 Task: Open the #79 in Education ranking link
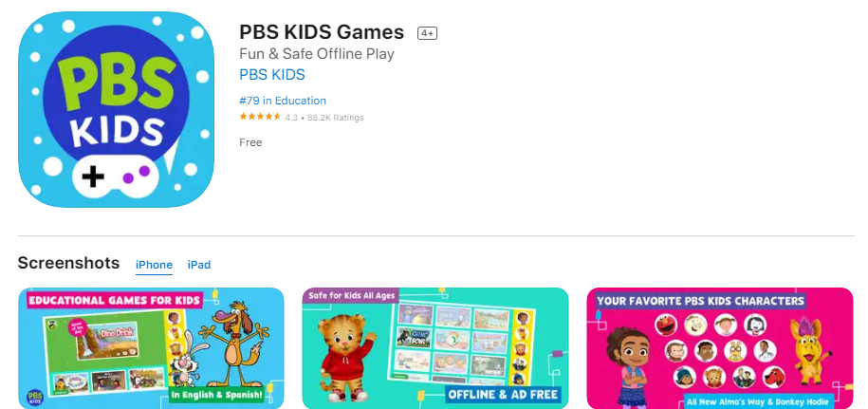click(283, 101)
